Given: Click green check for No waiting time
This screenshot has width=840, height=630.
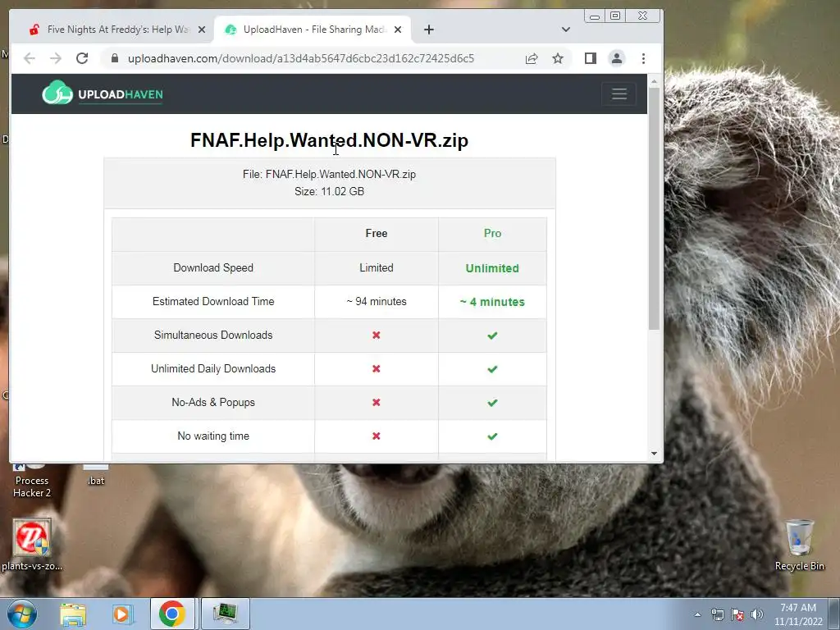Looking at the screenshot, I should [x=492, y=436].
